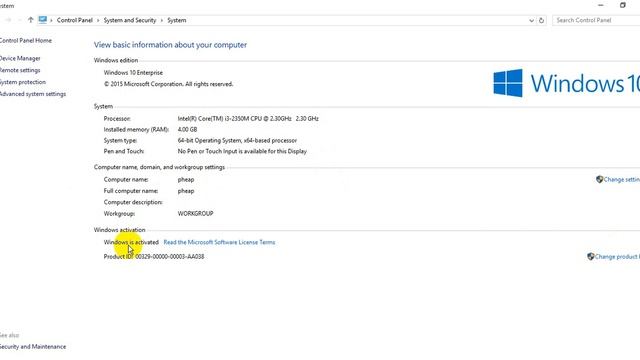
Task: Go to Control Panel breadcrumb
Action: tap(75, 20)
